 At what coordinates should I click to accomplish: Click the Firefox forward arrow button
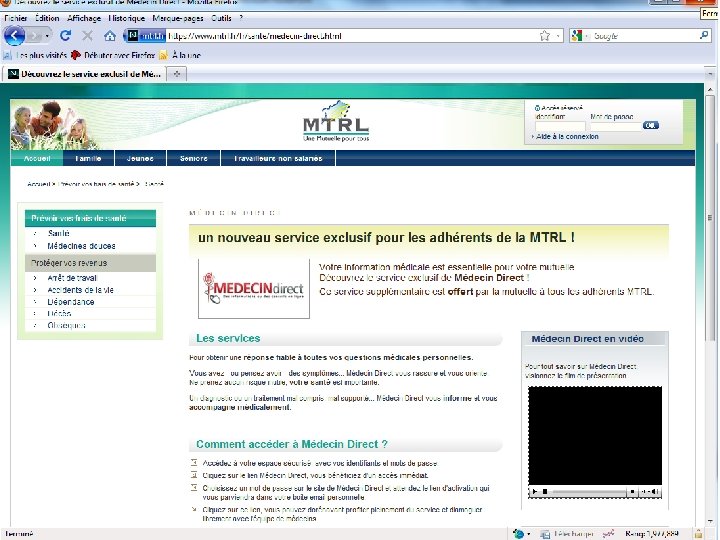pos(35,35)
